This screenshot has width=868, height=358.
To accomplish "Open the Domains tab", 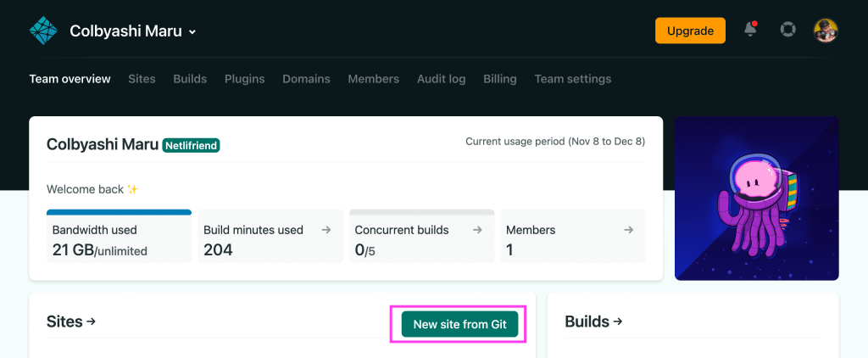I will click(x=306, y=79).
